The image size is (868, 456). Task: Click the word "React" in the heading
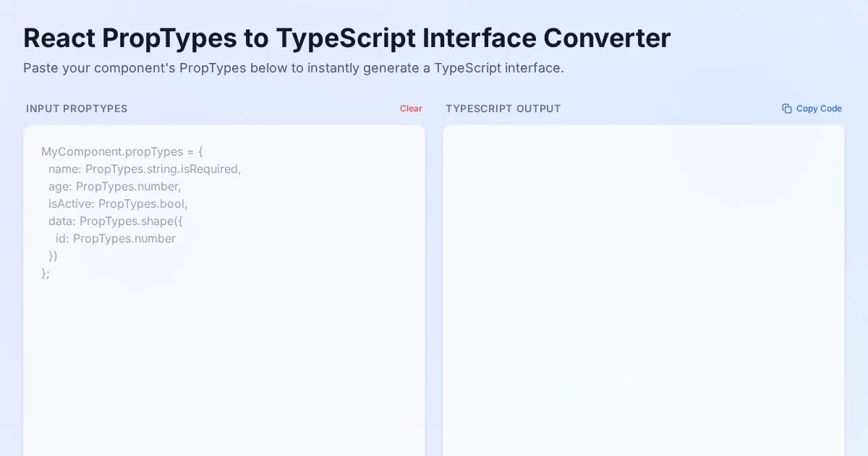pyautogui.click(x=59, y=38)
